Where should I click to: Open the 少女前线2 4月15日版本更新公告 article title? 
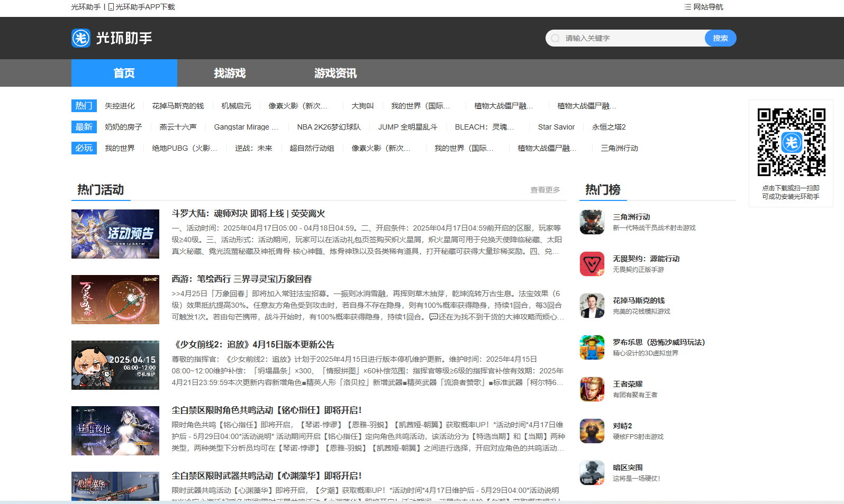pos(253,345)
